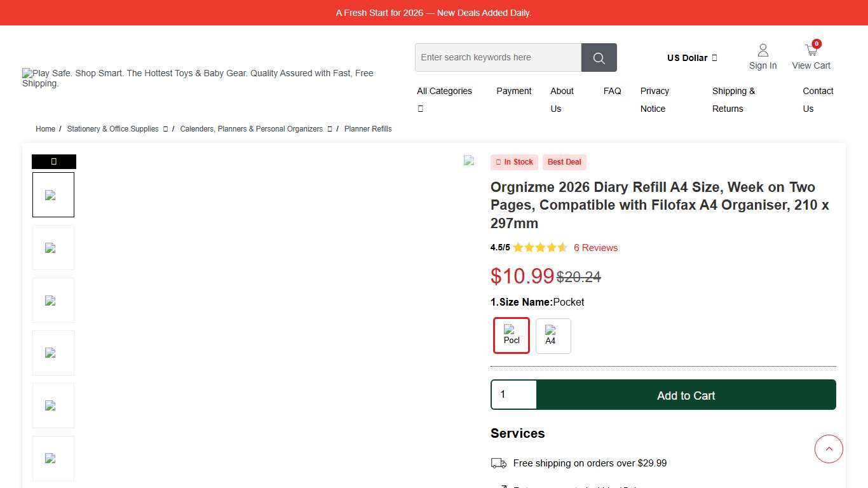Open the breadcrumb expander after Stationery & Office Supplies

pyautogui.click(x=166, y=129)
